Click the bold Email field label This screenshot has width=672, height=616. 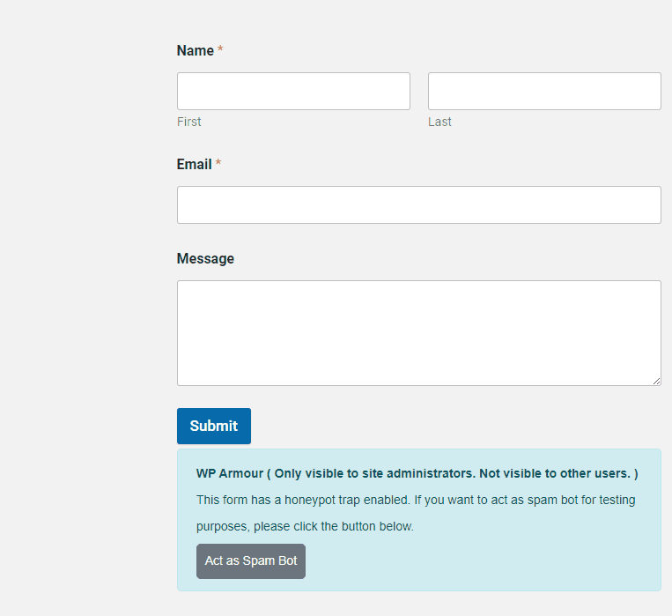pos(194,165)
